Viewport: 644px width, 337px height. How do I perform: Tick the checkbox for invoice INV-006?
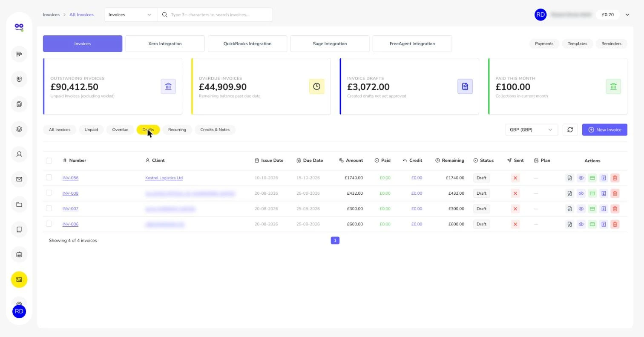pyautogui.click(x=49, y=224)
